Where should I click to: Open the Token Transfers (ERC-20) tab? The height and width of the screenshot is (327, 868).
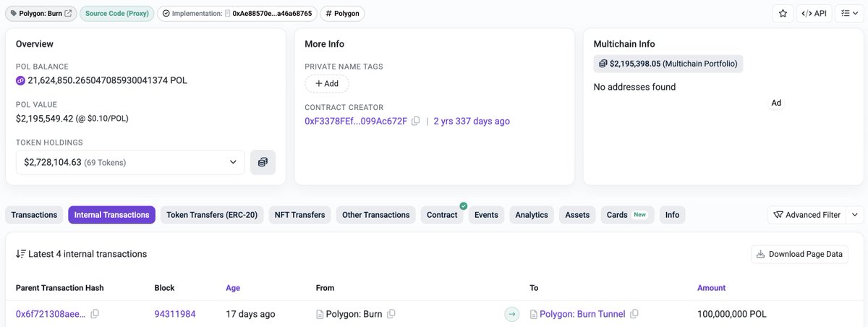212,215
